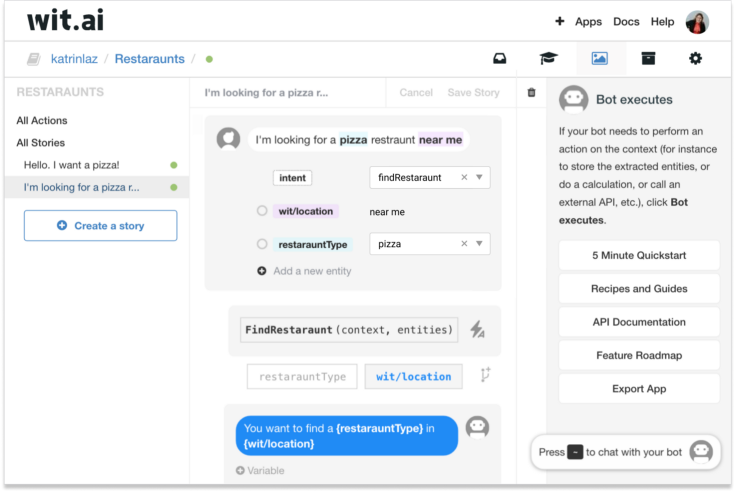Click the restarauntType entity label
This screenshot has width=735, height=492.
pyautogui.click(x=313, y=245)
